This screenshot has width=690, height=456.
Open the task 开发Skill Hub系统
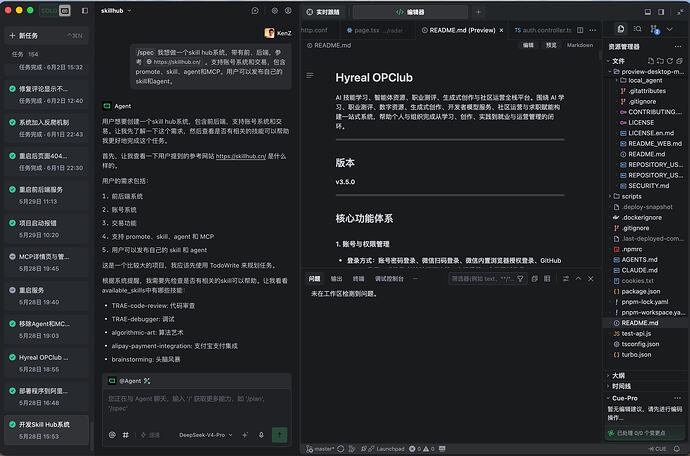[x=46, y=430]
